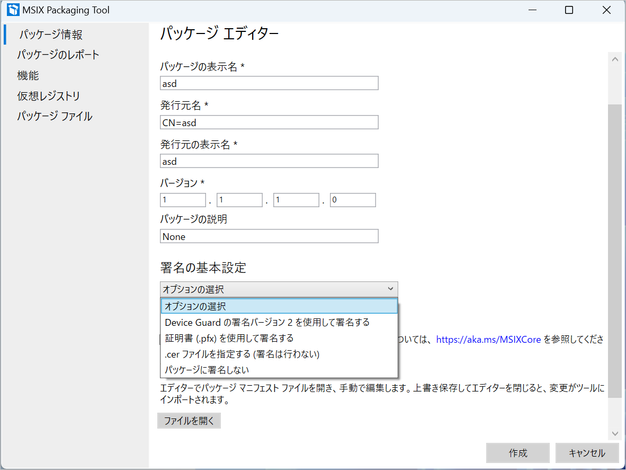The height and width of the screenshot is (470, 626).
Task: Click the パッケージの説明 field with None
Action: click(x=269, y=236)
